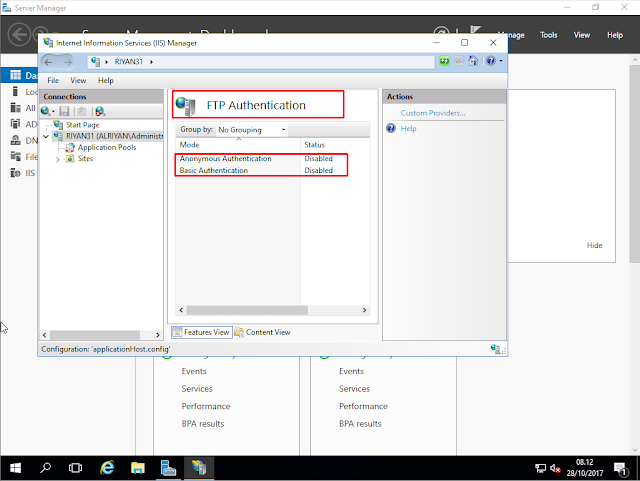
Task: Click the refresh page icon in IIS toolbar
Action: [444, 61]
